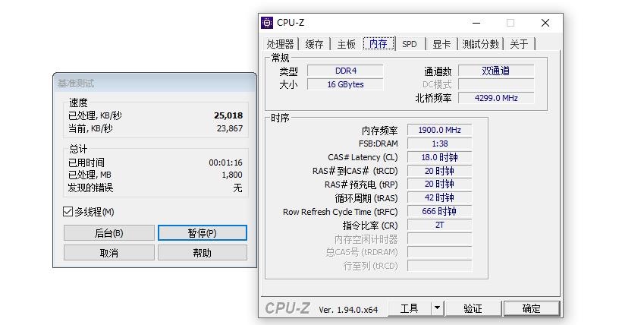Open the 测試分數 tab
This screenshot has height=325, width=644.
(x=481, y=44)
